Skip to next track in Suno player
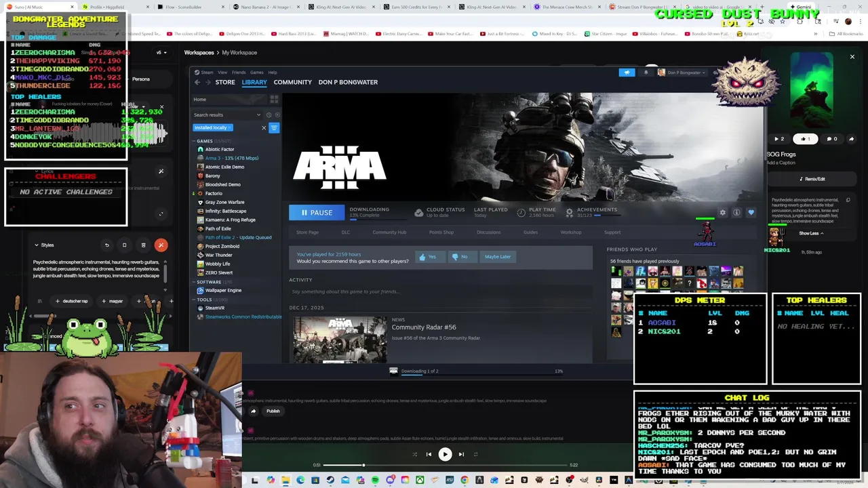 point(461,454)
